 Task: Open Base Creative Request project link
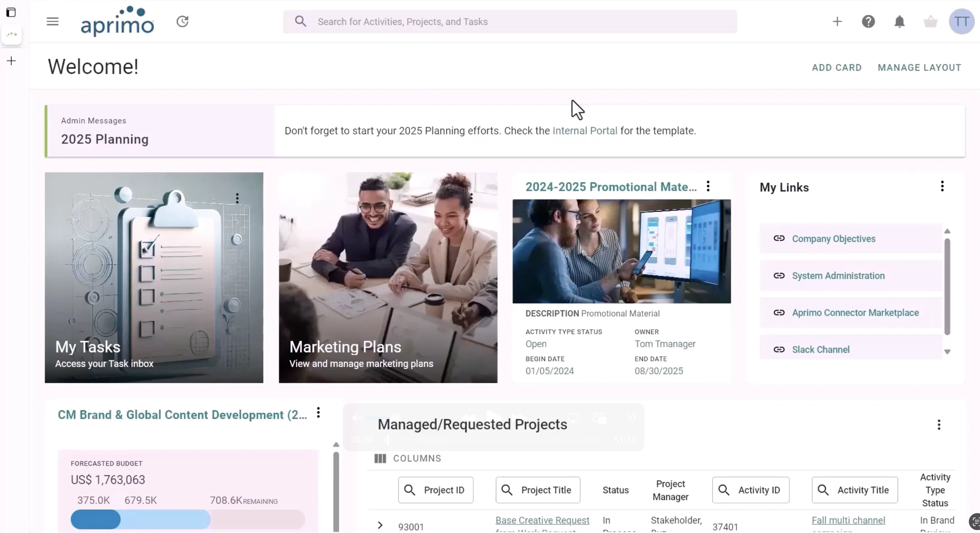[x=542, y=520]
